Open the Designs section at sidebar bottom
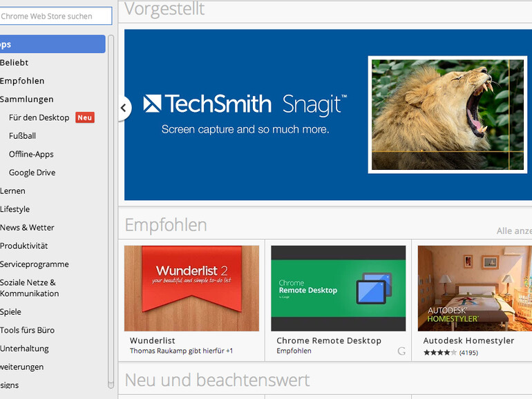The height and width of the screenshot is (399, 532). (10, 385)
